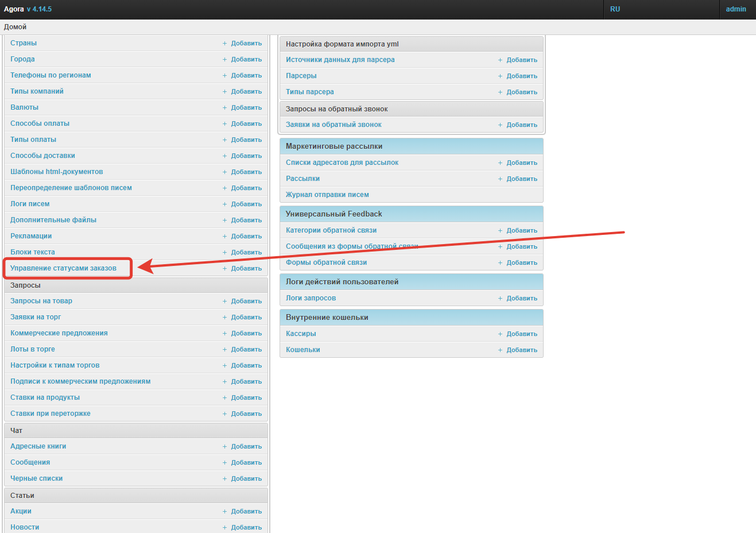Open the Маркетинговые рассылки section header
Viewport: 756px width, 533px height.
[334, 146]
